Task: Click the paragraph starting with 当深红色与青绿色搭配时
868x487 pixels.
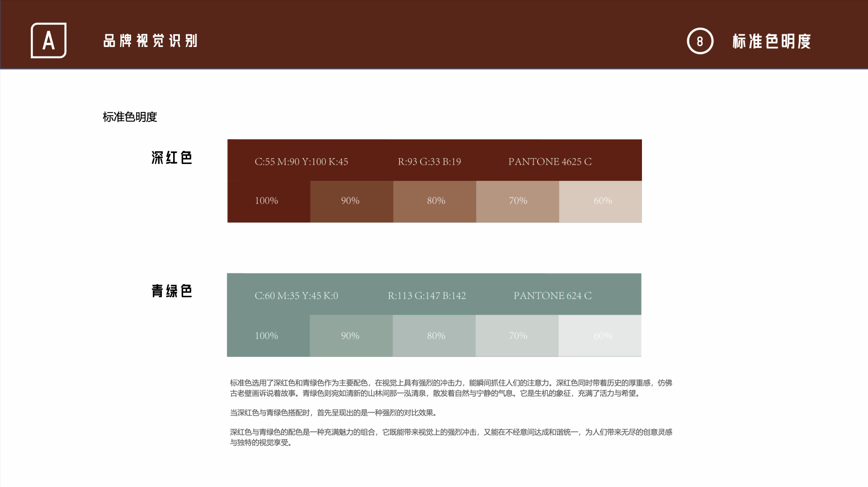Action: [334, 412]
